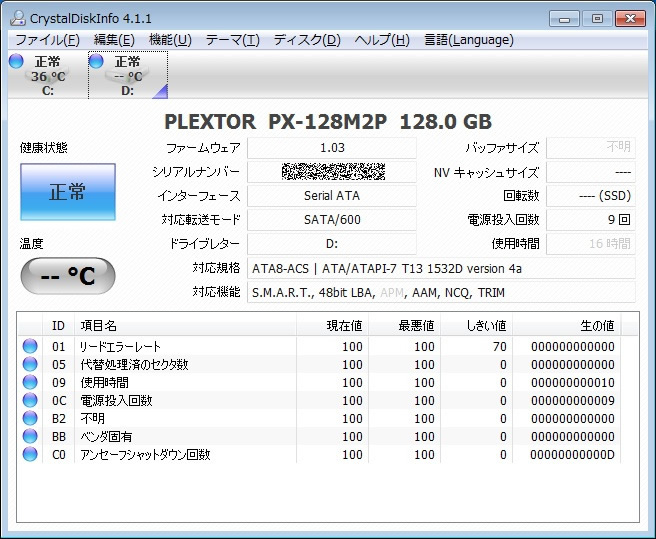Maximize the CrystalDiskInfo window
Screen dimensions: 656x539
597,19
